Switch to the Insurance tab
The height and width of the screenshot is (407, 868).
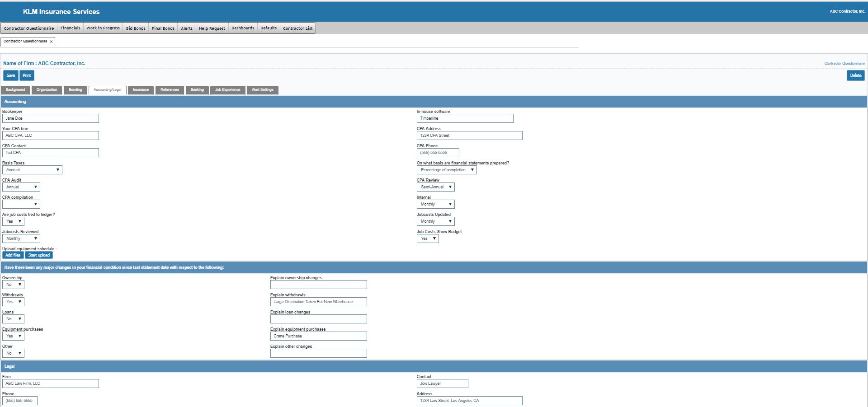click(141, 90)
